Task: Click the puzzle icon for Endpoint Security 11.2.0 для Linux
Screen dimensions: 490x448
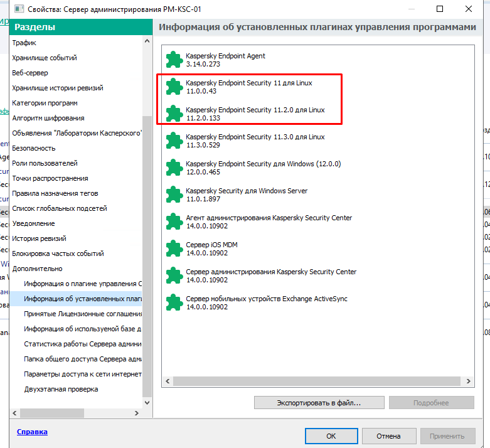Action: tap(174, 113)
